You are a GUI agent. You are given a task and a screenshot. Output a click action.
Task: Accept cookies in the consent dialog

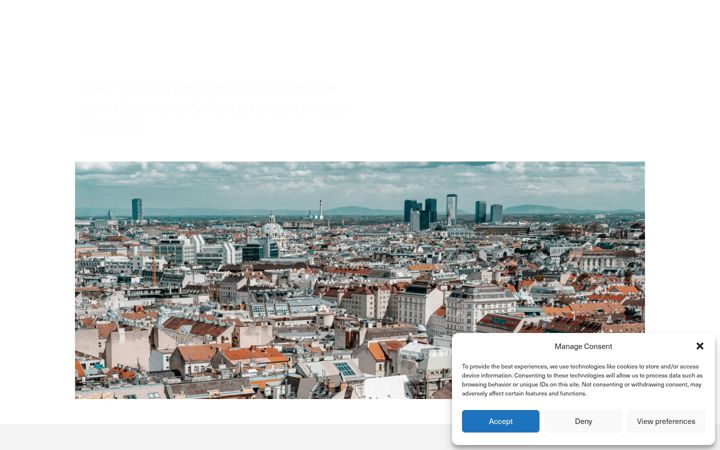pyautogui.click(x=501, y=421)
